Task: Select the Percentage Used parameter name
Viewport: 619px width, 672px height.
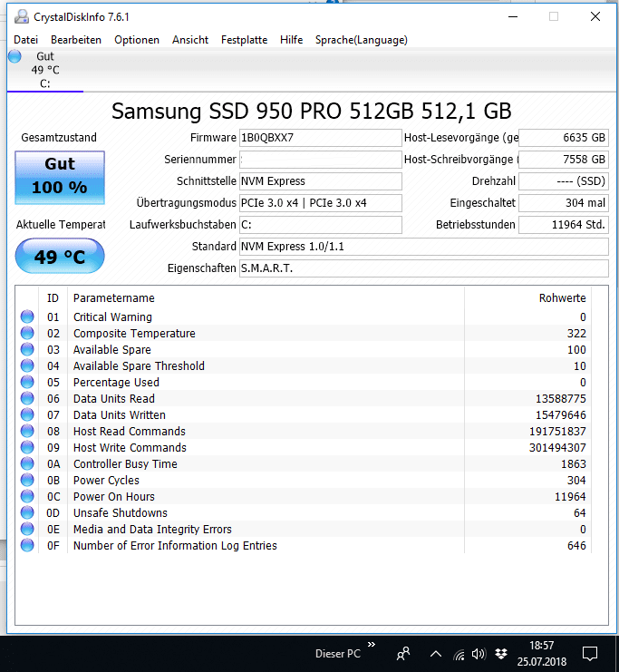Action: click(x=116, y=382)
